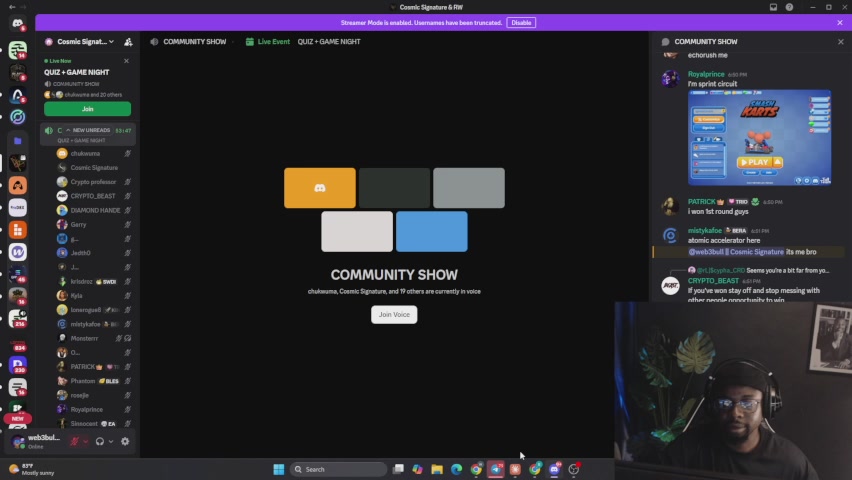This screenshot has height=480, width=852.
Task: Open Discord direct messages home icon
Action: 17,23
